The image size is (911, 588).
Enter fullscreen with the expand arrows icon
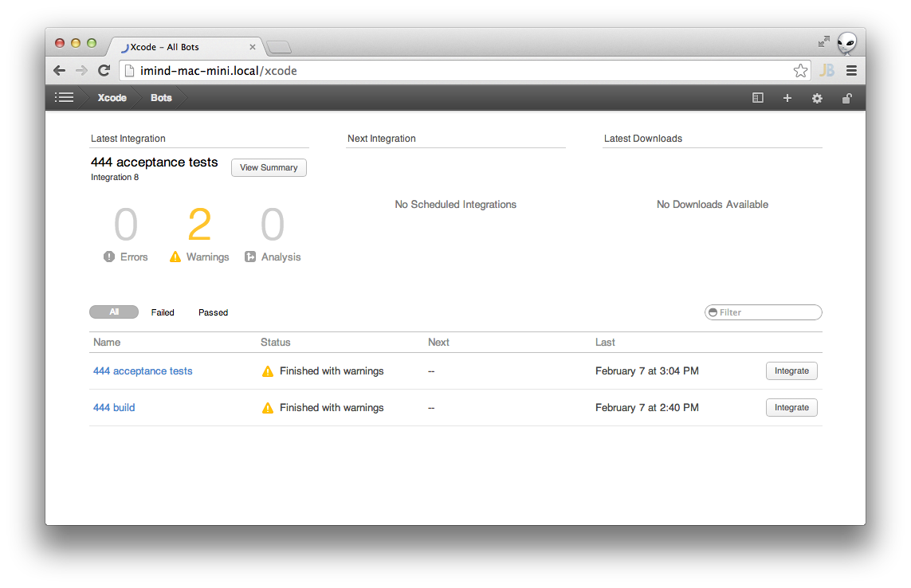pyautogui.click(x=824, y=41)
